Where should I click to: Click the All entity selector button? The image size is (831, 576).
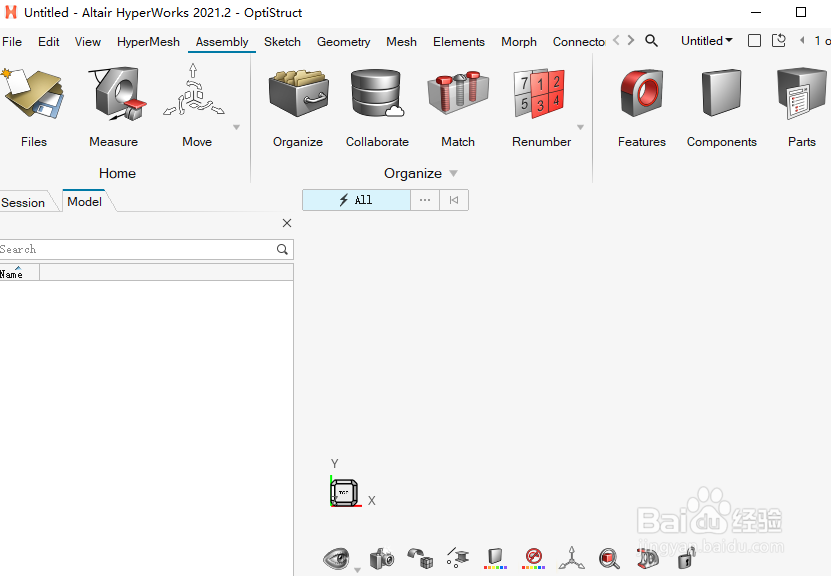[x=356, y=200]
